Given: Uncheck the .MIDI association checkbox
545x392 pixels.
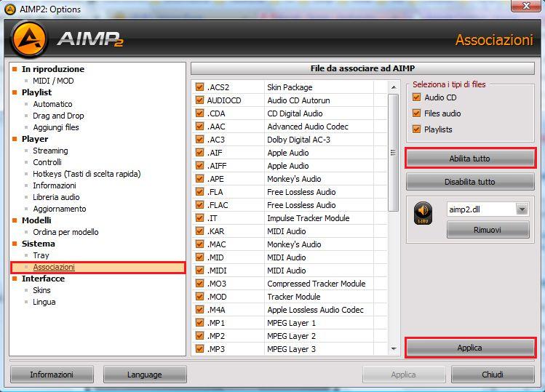Looking at the screenshot, I should pyautogui.click(x=199, y=270).
